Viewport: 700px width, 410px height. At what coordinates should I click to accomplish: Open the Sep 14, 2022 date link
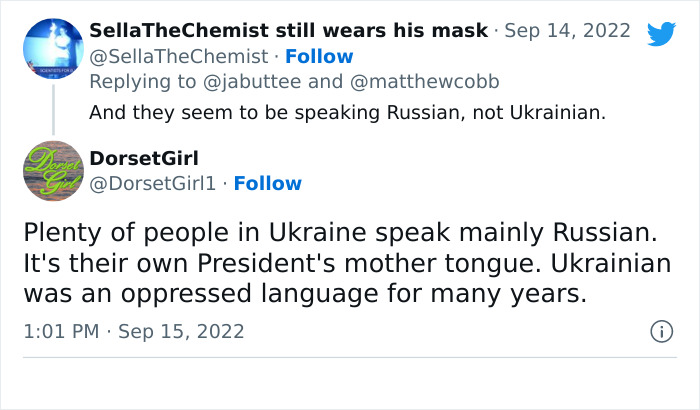[569, 31]
